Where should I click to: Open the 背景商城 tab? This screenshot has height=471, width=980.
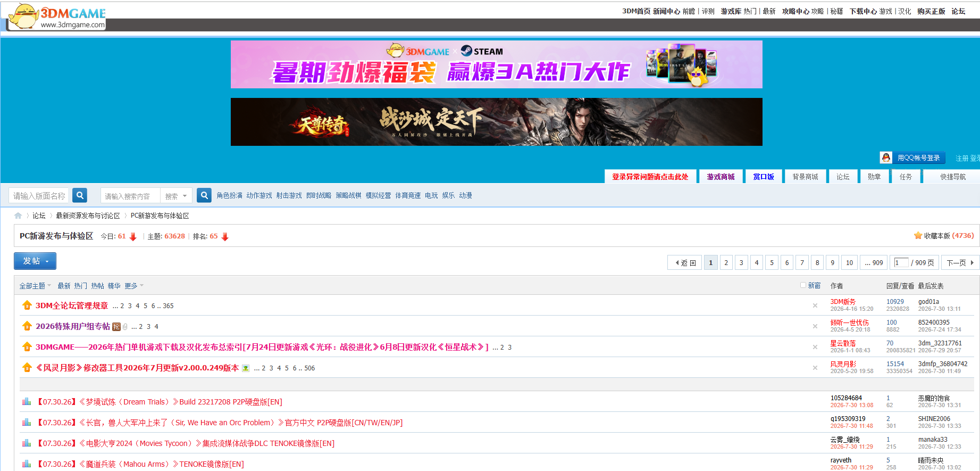point(805,177)
